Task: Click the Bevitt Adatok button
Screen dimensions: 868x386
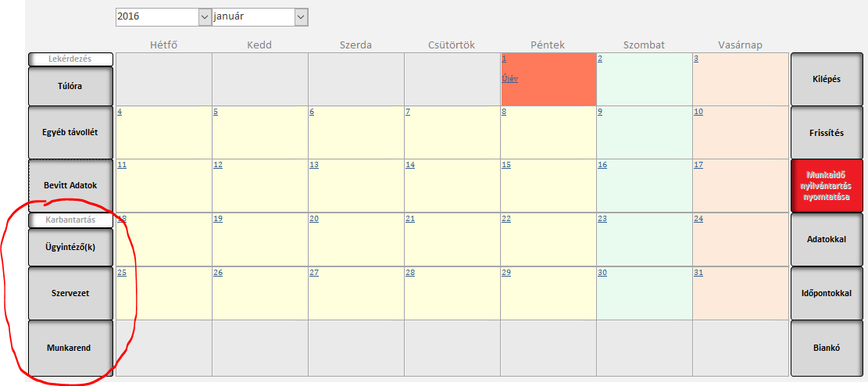Action: [70, 185]
